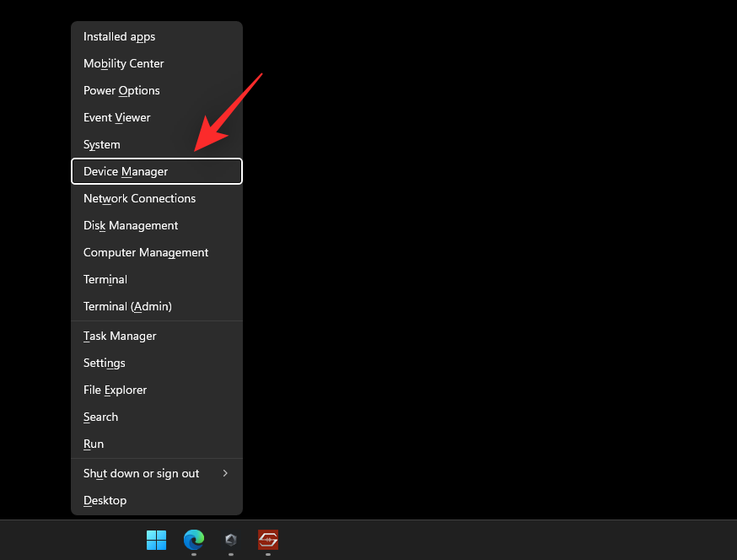Open Event Viewer
The height and width of the screenshot is (560, 737).
click(116, 117)
